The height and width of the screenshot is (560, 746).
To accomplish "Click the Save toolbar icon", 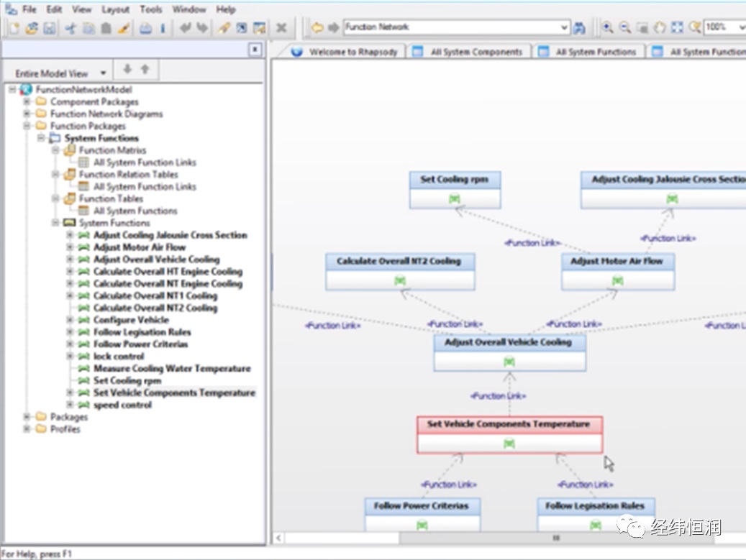I will click(49, 28).
